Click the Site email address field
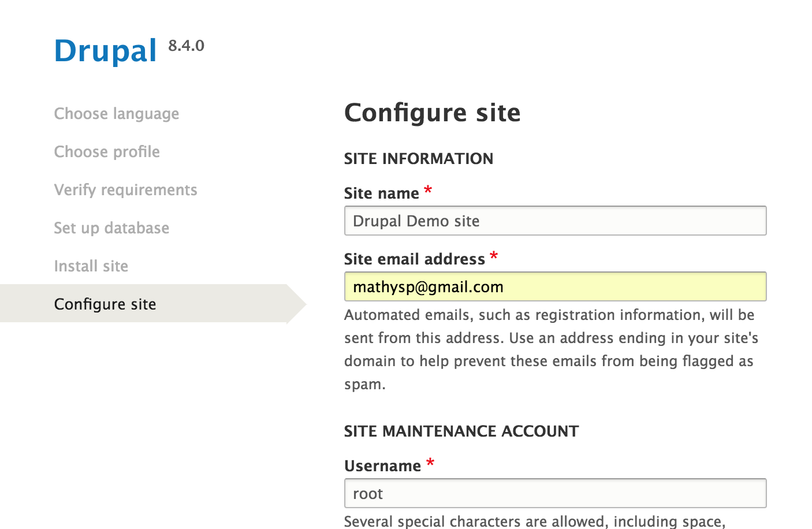 coord(555,286)
